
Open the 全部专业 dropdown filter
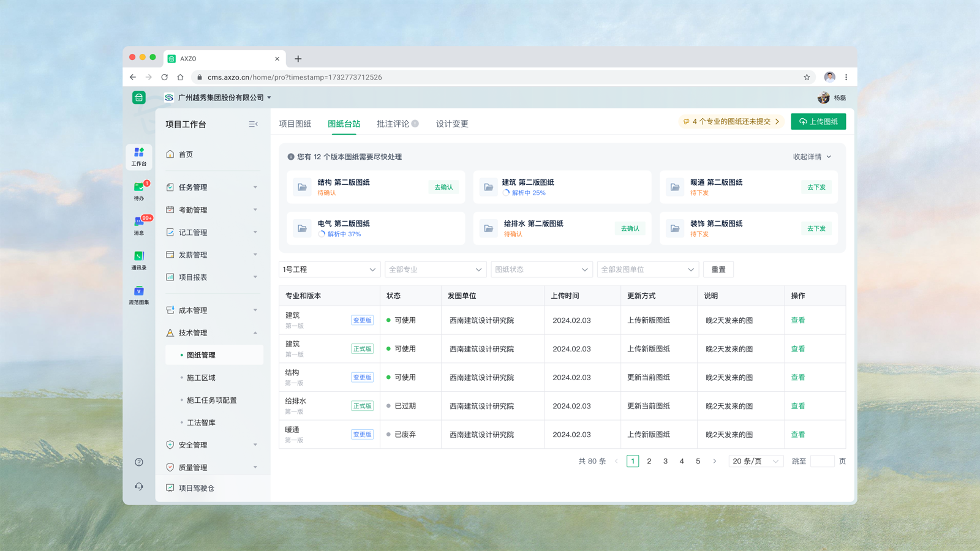click(x=435, y=269)
